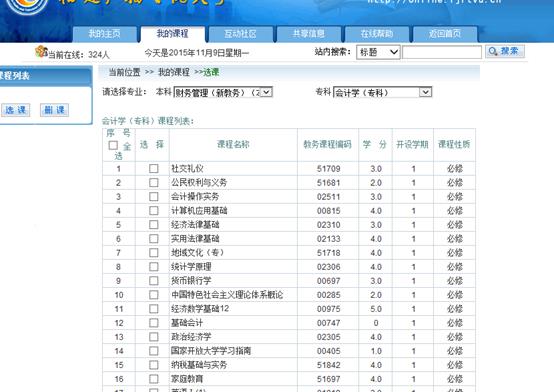This screenshot has width=554, height=392.
Task: Focus the site search input field
Action: (442, 52)
